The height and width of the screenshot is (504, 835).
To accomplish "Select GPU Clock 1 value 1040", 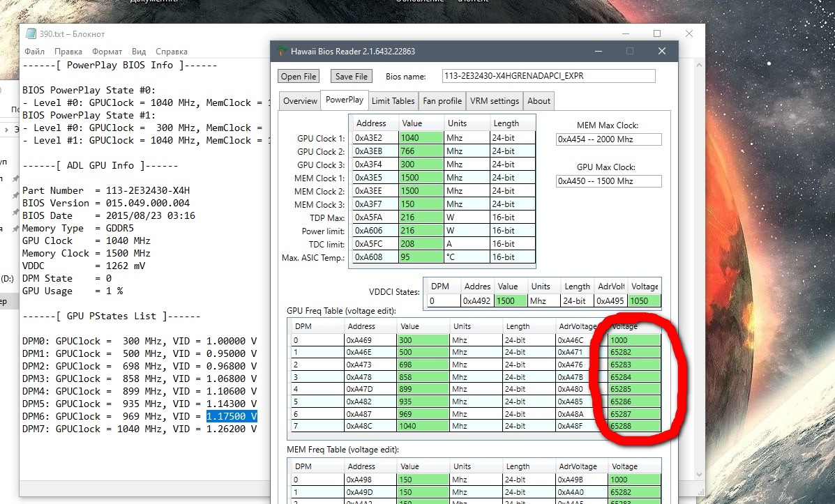I will (x=421, y=138).
